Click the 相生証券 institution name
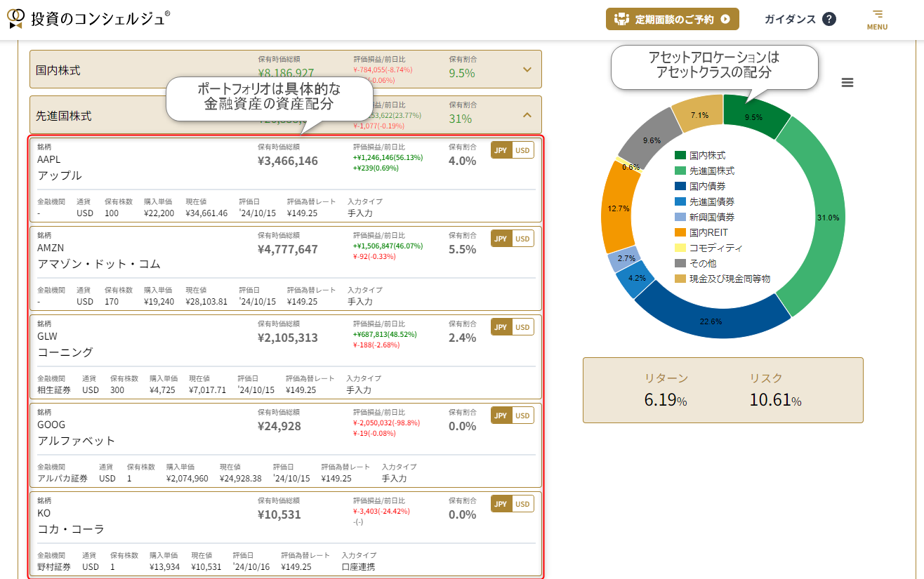Image resolution: width=924 pixels, height=579 pixels. pyautogui.click(x=54, y=390)
